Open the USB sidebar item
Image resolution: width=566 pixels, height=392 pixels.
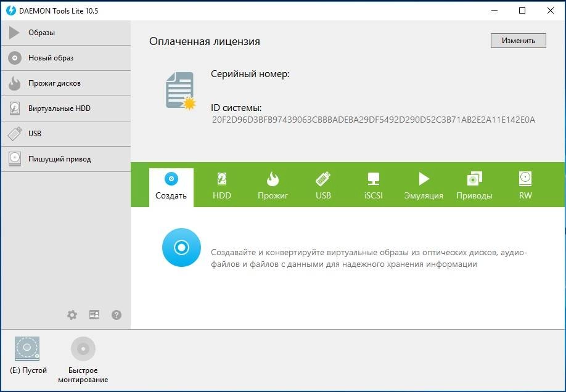pos(66,134)
